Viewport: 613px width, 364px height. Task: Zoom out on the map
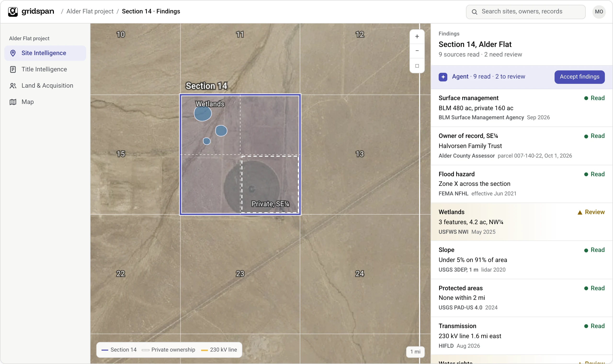[x=417, y=51]
